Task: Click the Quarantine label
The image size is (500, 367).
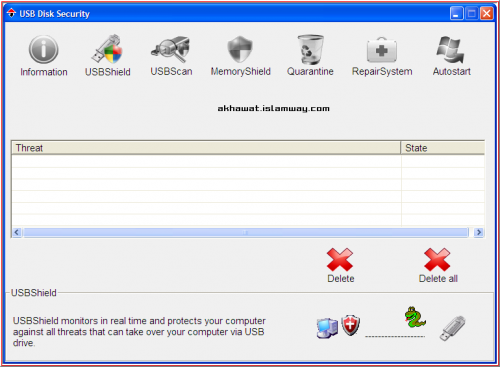Action: point(310,71)
